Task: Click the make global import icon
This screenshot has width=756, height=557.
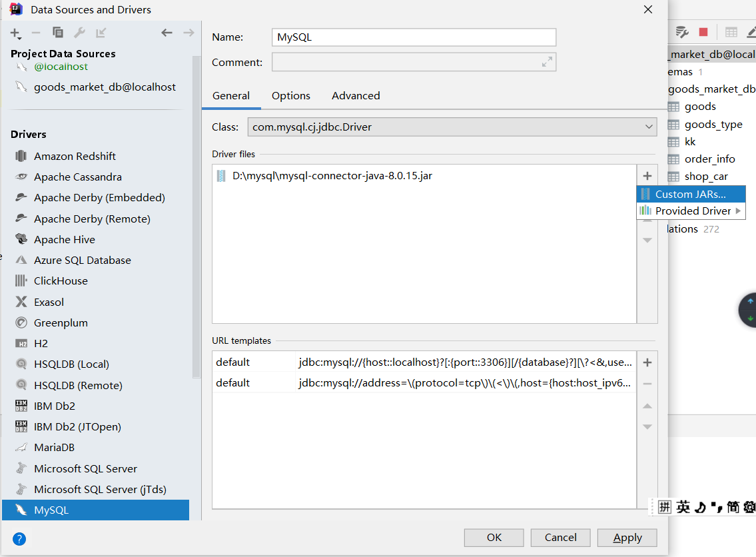Action: (x=101, y=33)
